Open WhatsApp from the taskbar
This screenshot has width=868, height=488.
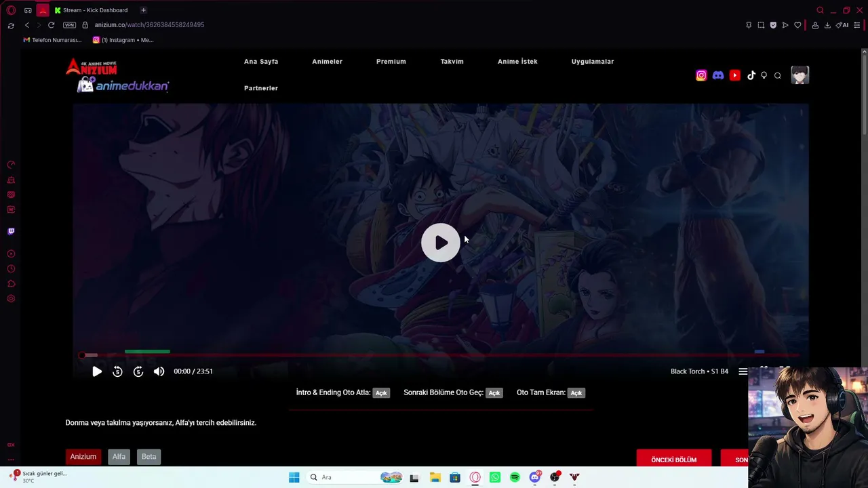tap(495, 477)
